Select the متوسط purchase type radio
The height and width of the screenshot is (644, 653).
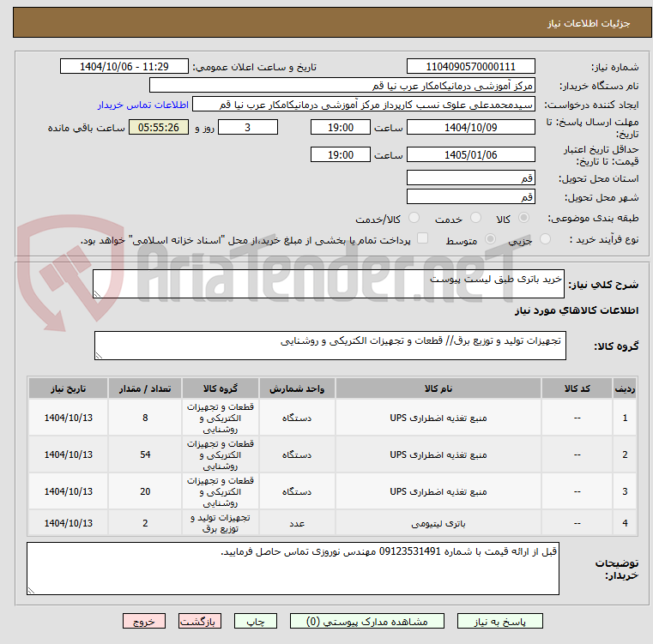[491, 239]
